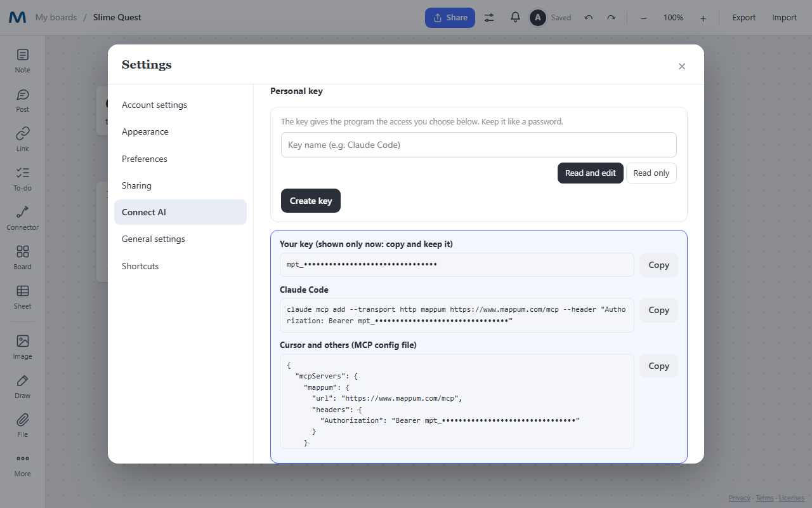Click the Share button
This screenshot has width=812, height=508.
point(450,18)
